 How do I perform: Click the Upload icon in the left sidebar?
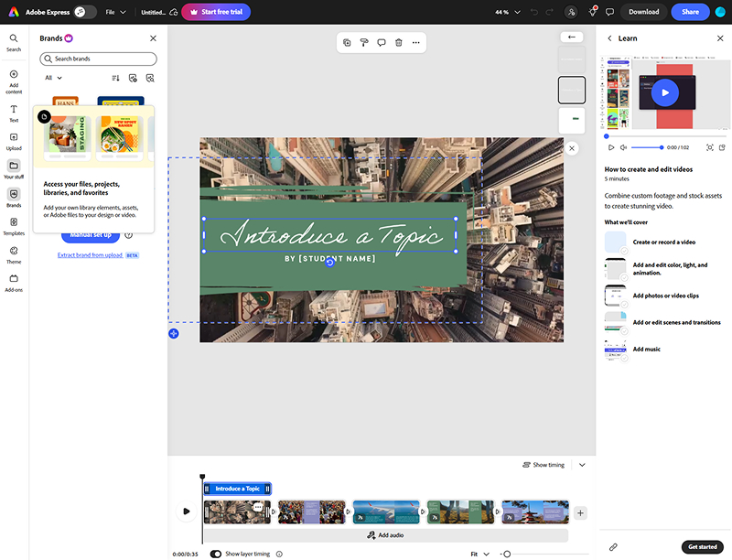coord(14,140)
